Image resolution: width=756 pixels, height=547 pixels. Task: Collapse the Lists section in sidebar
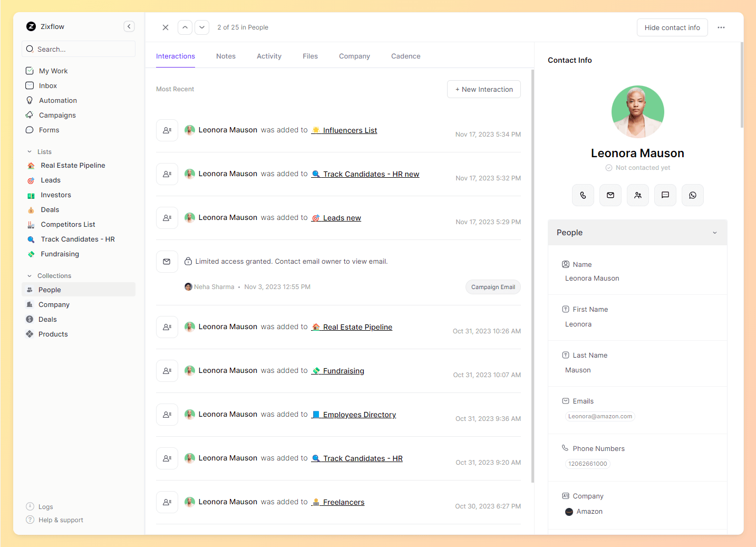(x=30, y=152)
